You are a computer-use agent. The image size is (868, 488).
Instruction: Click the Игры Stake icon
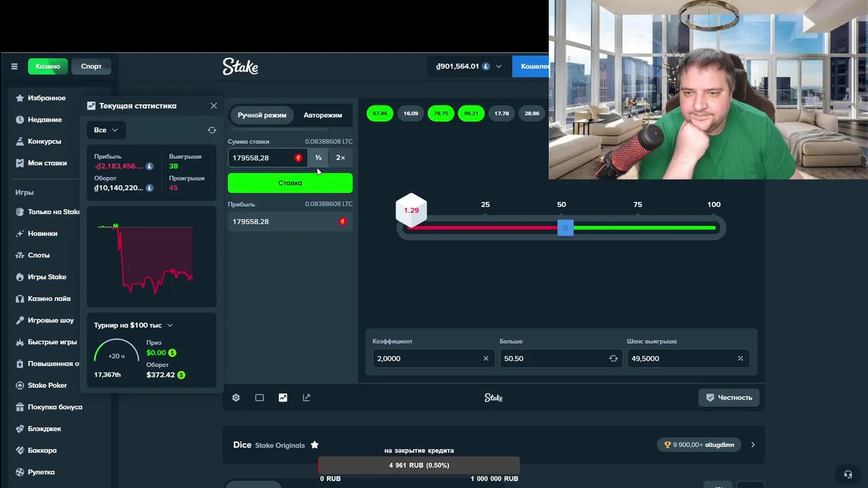click(20, 277)
